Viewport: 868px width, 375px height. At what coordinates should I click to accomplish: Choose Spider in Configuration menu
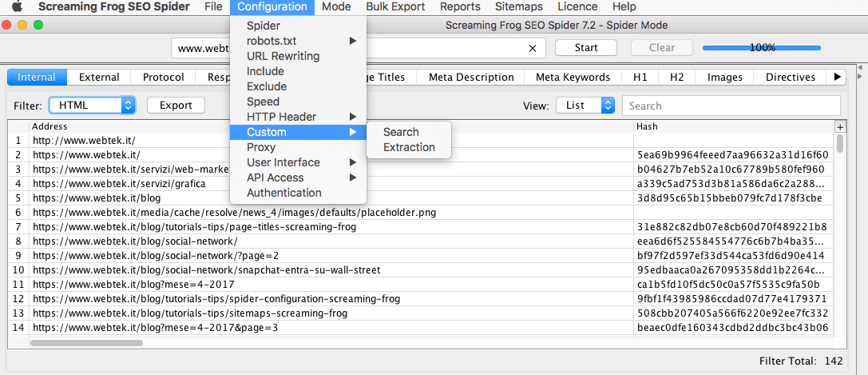[298, 26]
